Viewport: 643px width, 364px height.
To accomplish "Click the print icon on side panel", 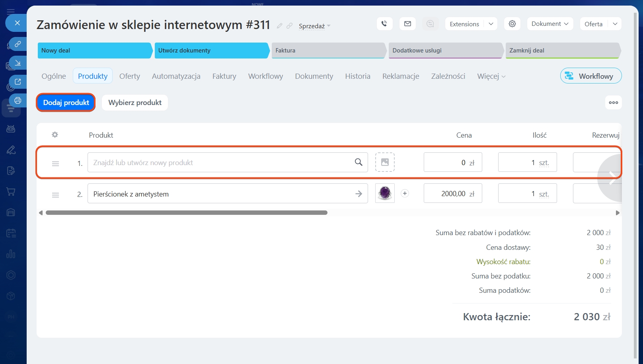I will point(18,101).
